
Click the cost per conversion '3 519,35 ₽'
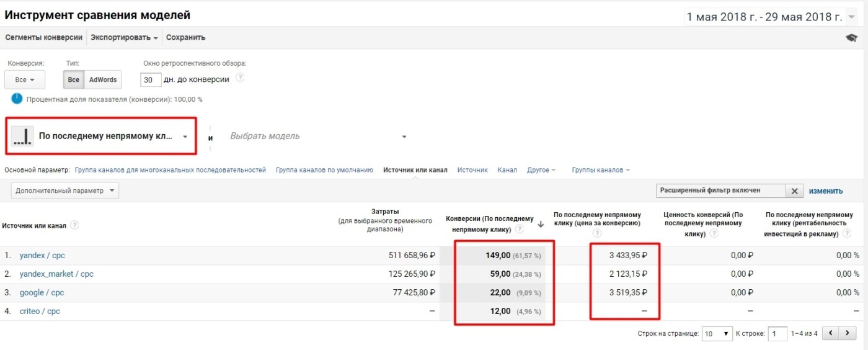(627, 292)
